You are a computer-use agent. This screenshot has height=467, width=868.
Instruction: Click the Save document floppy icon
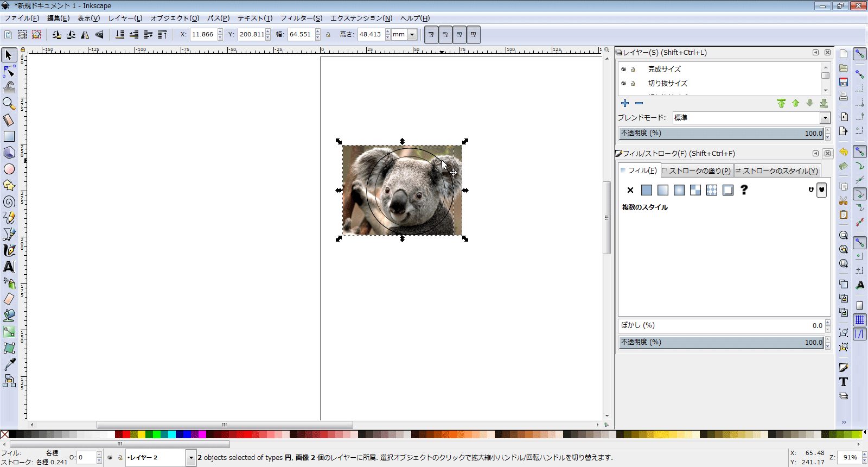[843, 82]
